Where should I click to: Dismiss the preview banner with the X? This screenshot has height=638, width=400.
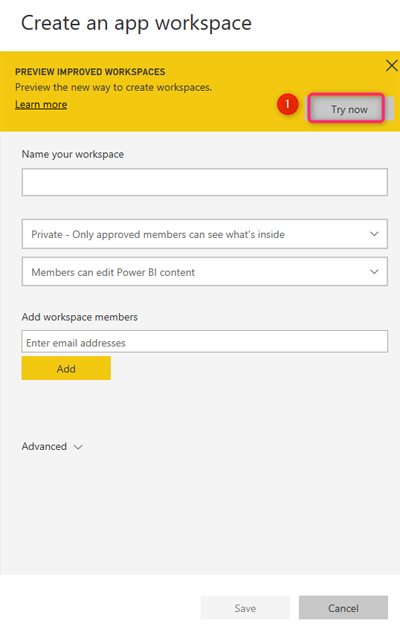pos(391,66)
